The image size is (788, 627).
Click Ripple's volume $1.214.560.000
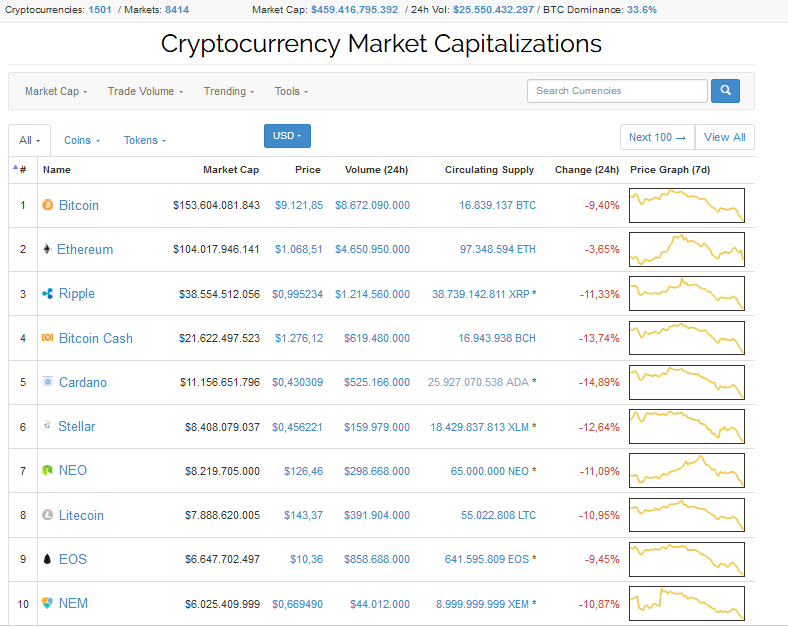[x=372, y=294]
